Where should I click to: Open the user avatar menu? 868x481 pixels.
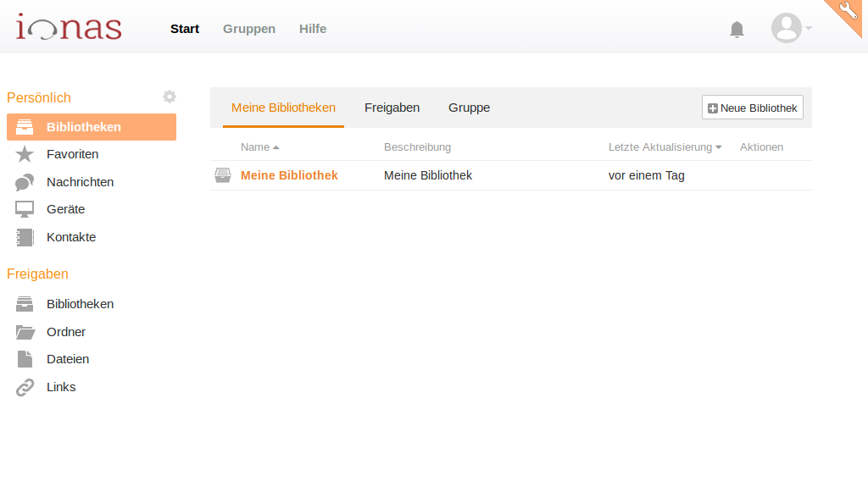(786, 28)
